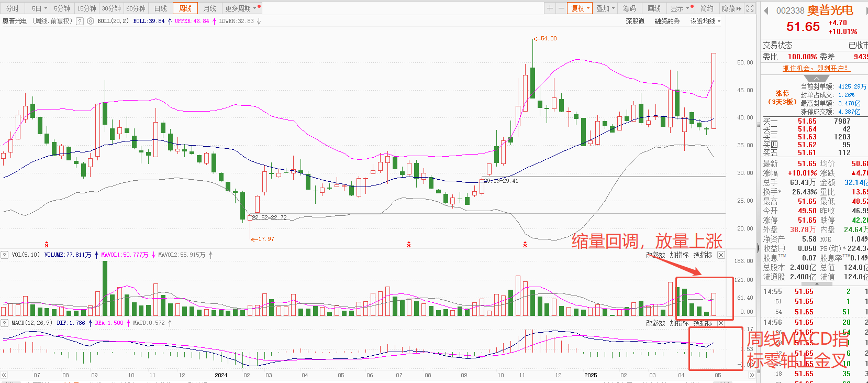Zoom in the chart with the plus button
868x383 pixels.
(550, 8)
